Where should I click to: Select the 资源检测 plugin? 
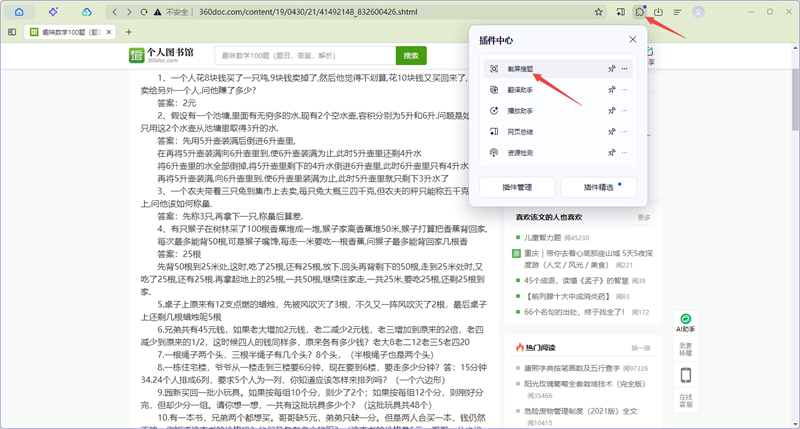(x=558, y=153)
